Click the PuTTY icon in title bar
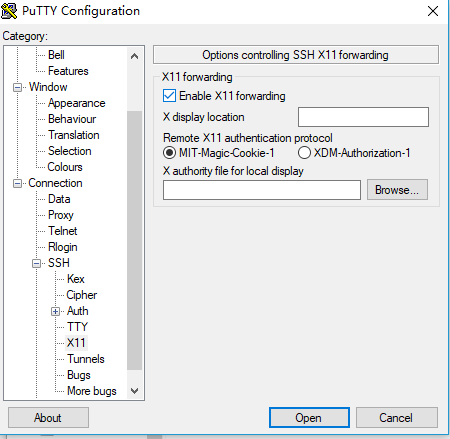Screen dimensions: 450x439 pos(9,11)
